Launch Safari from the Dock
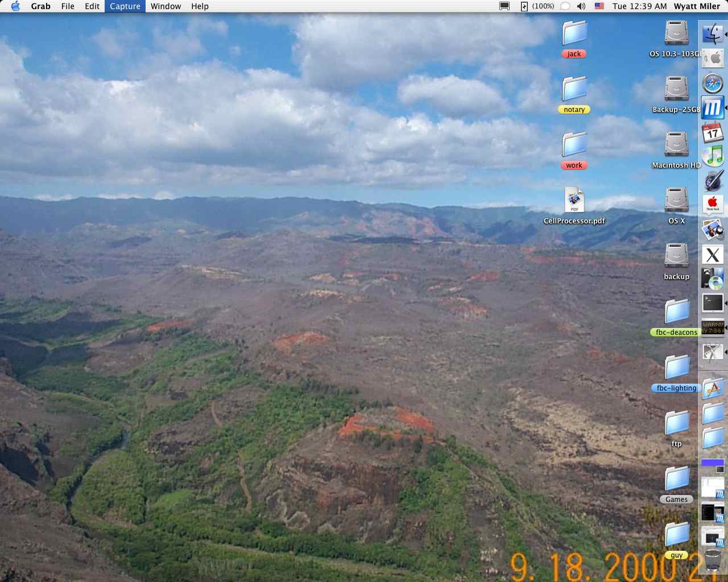The height and width of the screenshot is (582, 728). [713, 83]
